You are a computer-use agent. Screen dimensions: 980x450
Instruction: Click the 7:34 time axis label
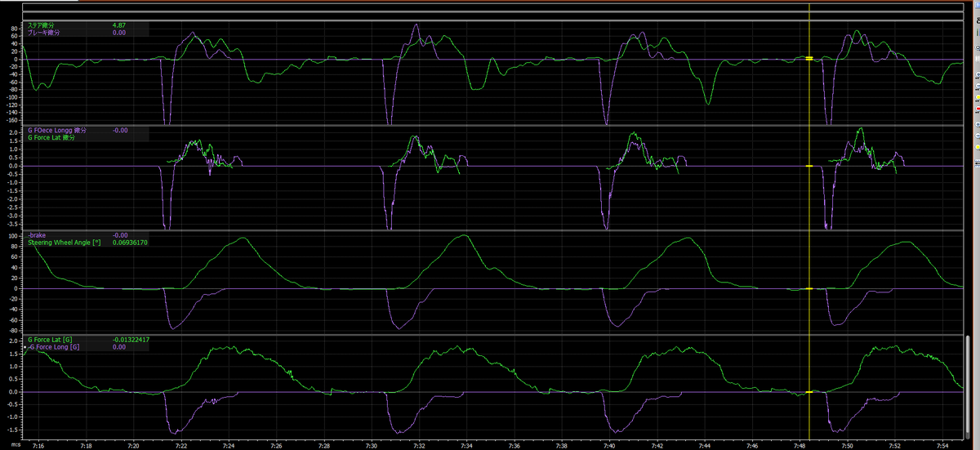(467, 446)
